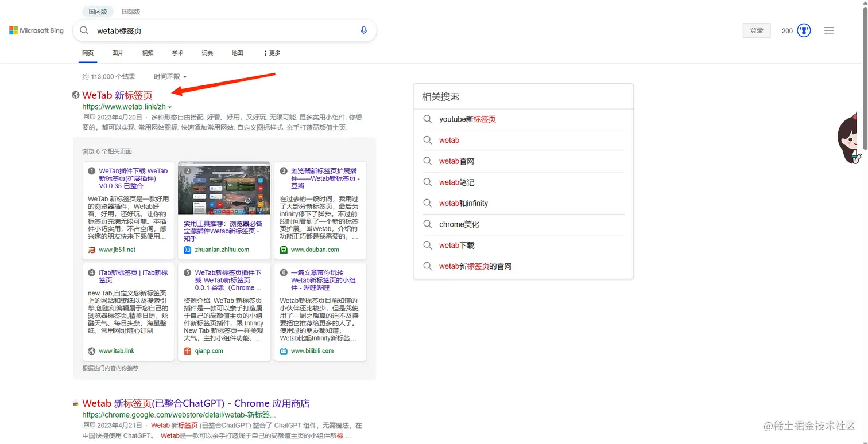Click the jb51.net site favicon
868x444 pixels.
click(91, 250)
